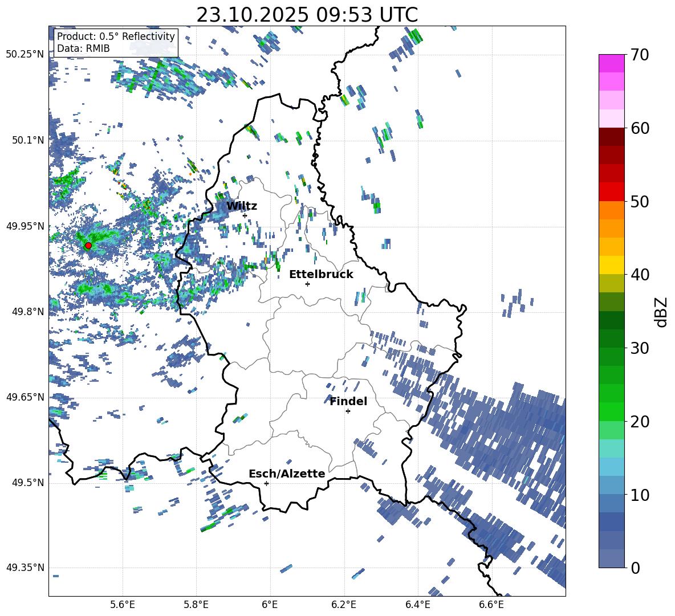Click the Product: 0.5° Reflectivity text
The height and width of the screenshot is (616, 675).
coord(116,36)
